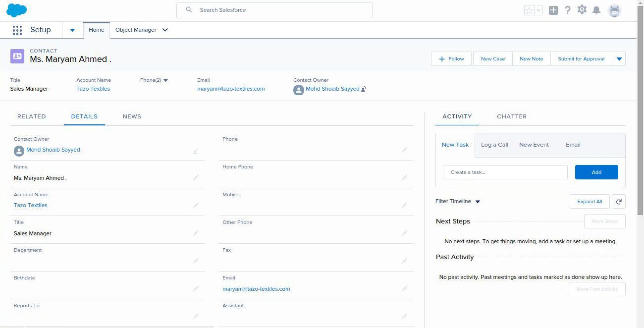Image resolution: width=644 pixels, height=328 pixels.
Task: Select the New Task sub-tab
Action: [x=455, y=145]
